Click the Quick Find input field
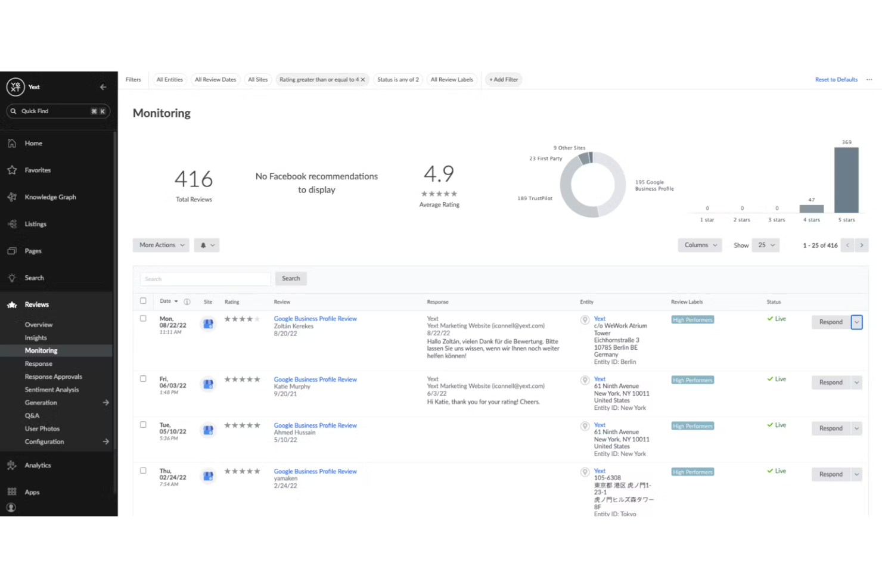 58,111
